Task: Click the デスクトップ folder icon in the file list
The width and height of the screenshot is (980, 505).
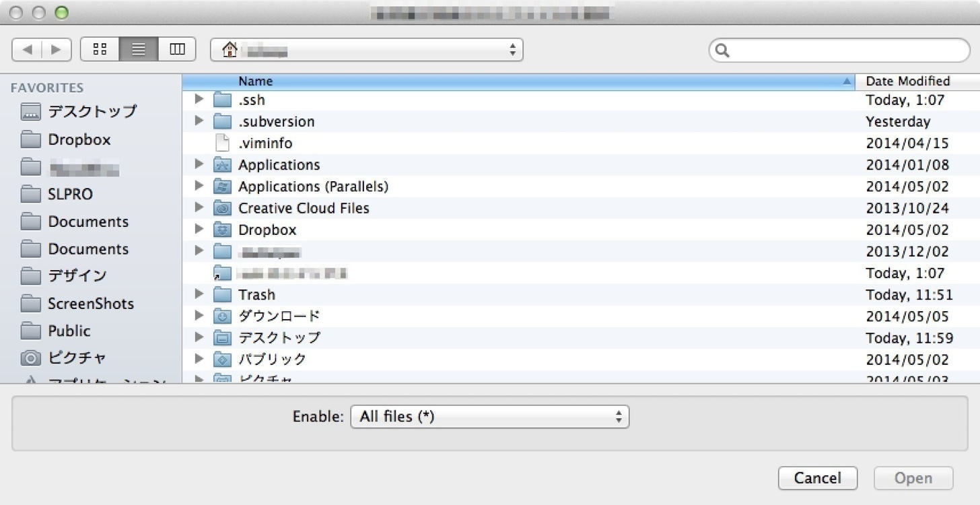Action: pos(222,338)
